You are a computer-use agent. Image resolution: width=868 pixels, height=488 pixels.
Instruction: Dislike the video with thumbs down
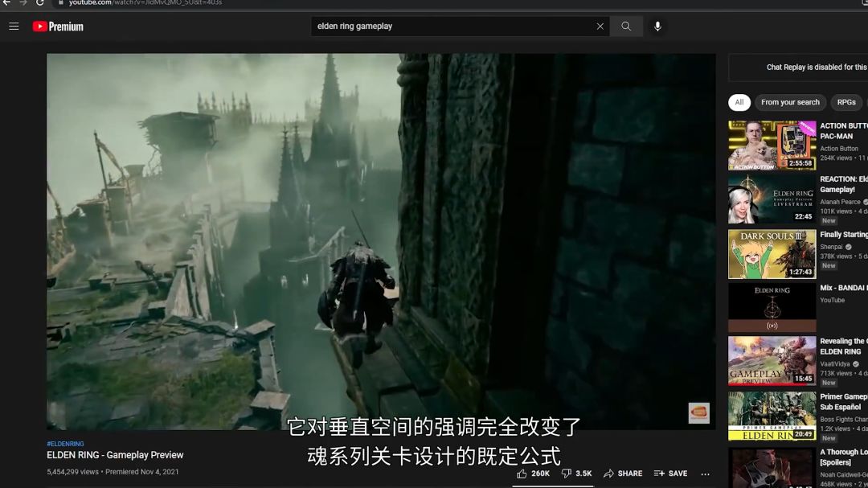[576, 474]
